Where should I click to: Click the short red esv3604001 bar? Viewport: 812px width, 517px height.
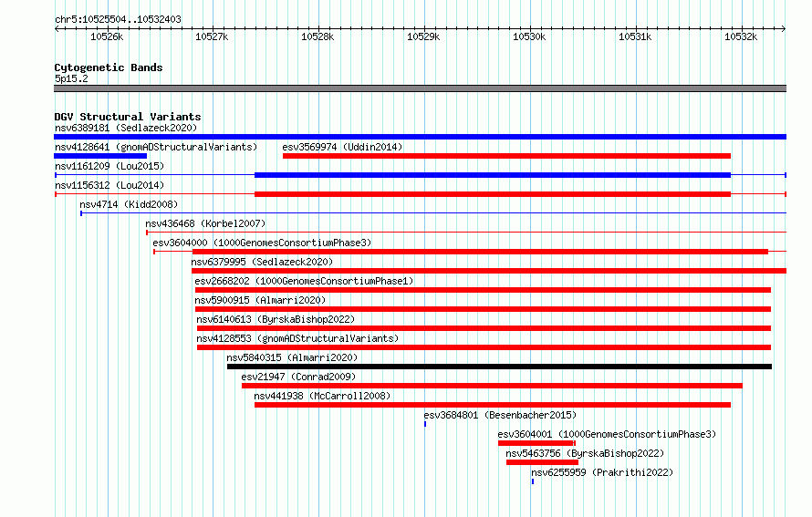pyautogui.click(x=536, y=443)
